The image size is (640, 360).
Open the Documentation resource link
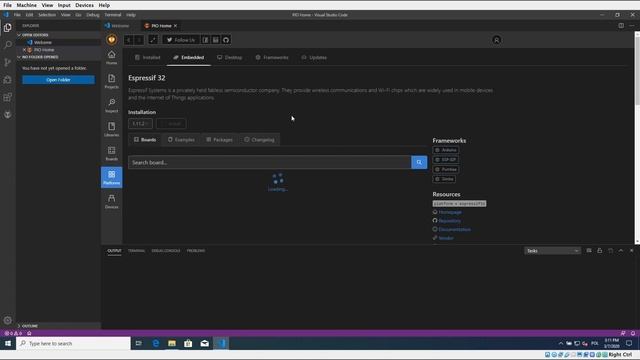[454, 229]
